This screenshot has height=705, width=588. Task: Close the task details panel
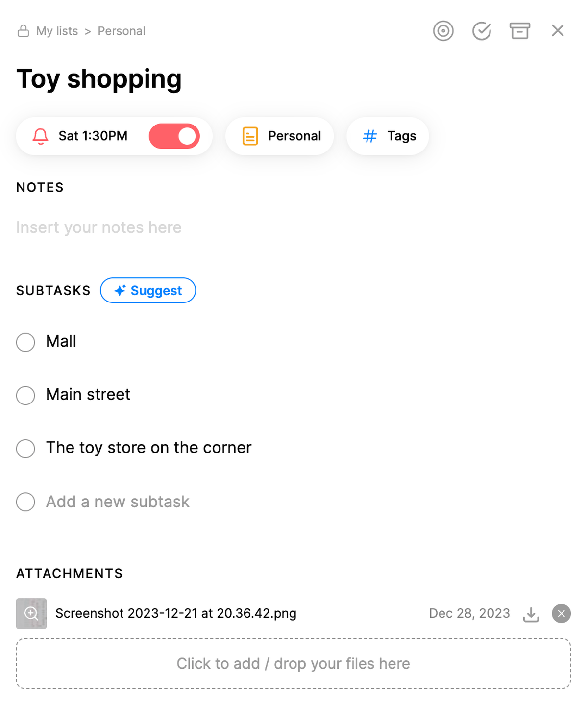click(558, 31)
